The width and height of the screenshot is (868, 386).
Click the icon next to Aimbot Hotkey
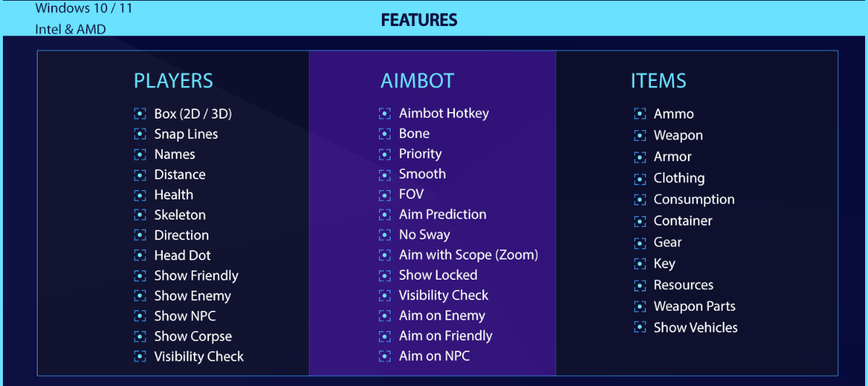click(385, 113)
